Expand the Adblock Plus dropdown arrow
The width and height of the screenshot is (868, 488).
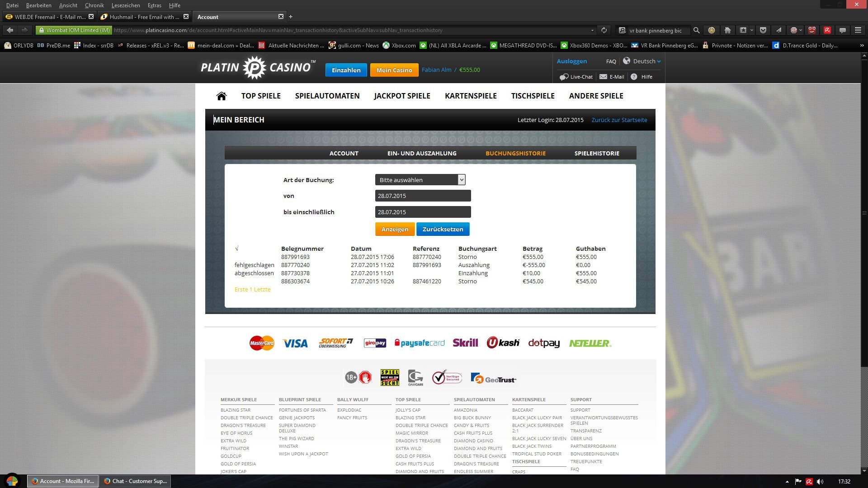pyautogui.click(x=801, y=30)
